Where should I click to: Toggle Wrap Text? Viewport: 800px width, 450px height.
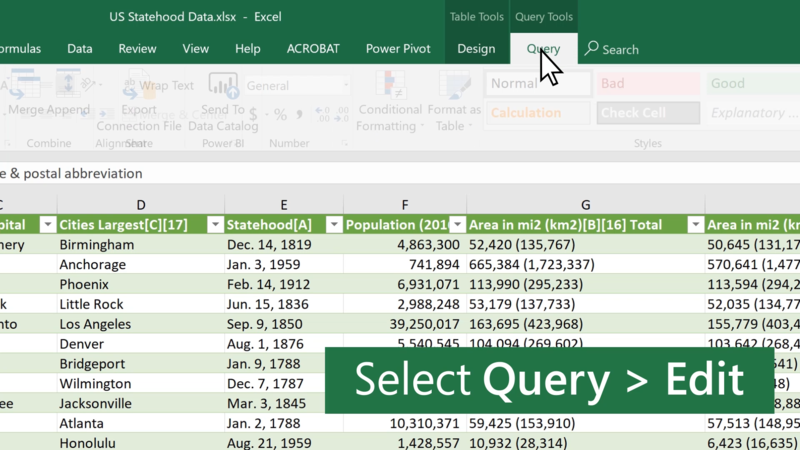[166, 85]
